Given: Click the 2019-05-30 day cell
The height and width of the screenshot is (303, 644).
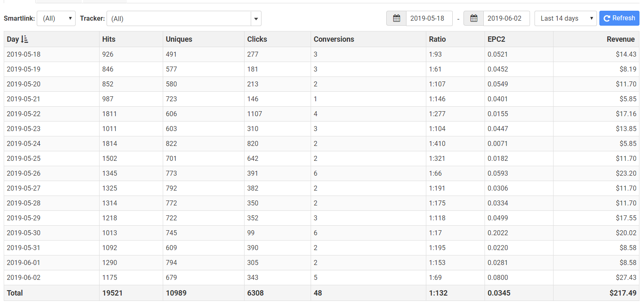Looking at the screenshot, I should (24, 233).
